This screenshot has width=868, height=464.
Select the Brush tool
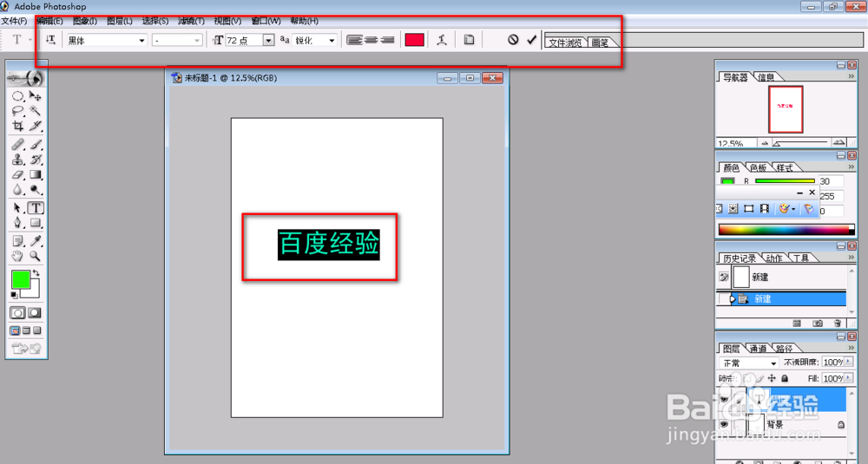click(36, 144)
